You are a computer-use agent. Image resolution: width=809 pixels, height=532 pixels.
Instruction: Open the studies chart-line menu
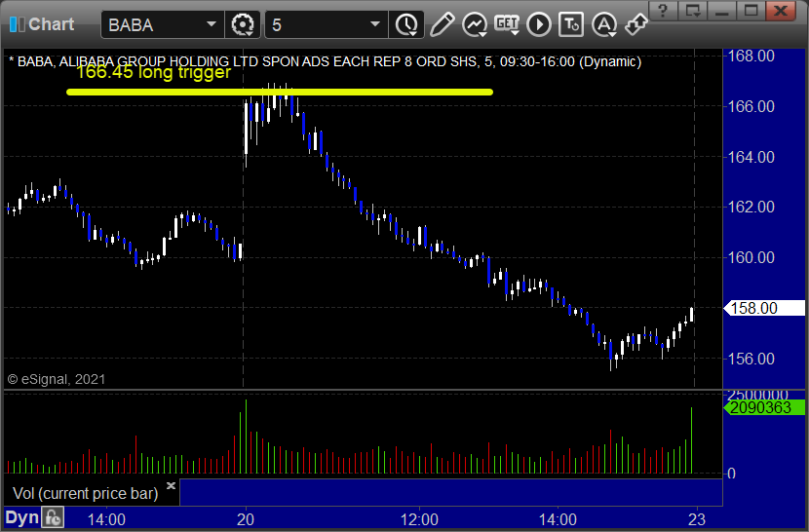(475, 24)
